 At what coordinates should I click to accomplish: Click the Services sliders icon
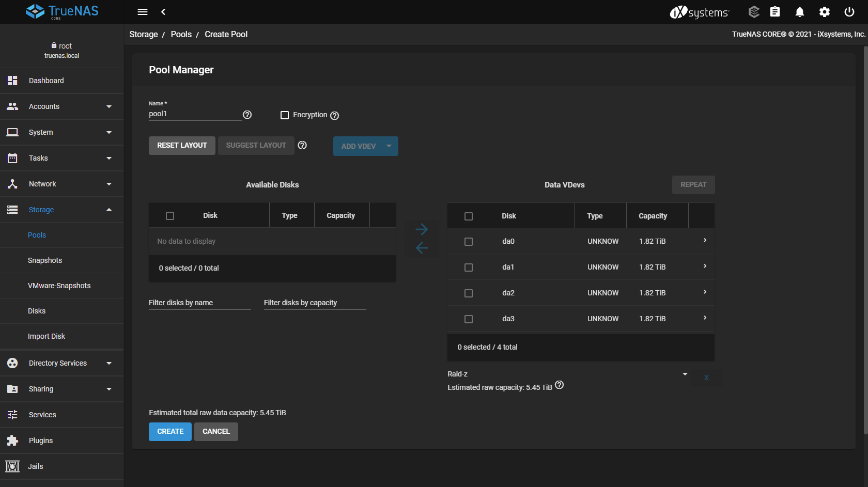point(12,415)
